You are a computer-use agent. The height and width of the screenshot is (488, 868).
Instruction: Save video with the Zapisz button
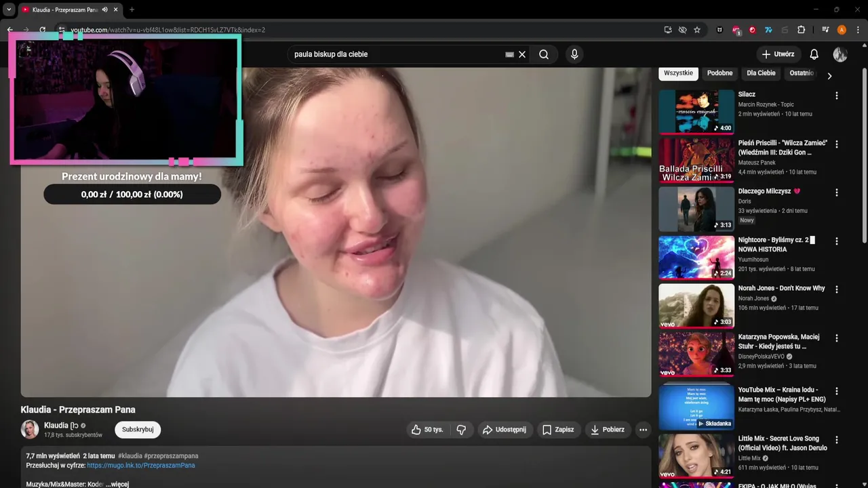(x=558, y=429)
